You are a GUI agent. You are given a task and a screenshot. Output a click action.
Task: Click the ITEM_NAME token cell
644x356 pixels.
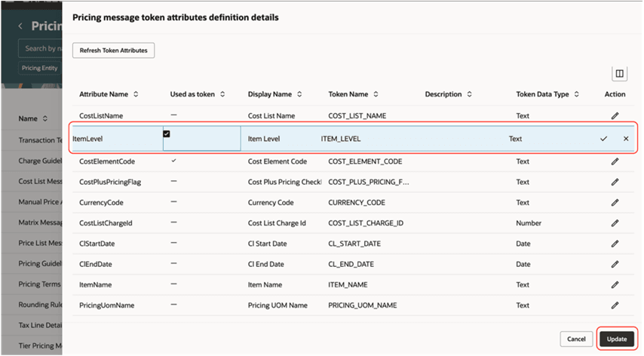[348, 284]
